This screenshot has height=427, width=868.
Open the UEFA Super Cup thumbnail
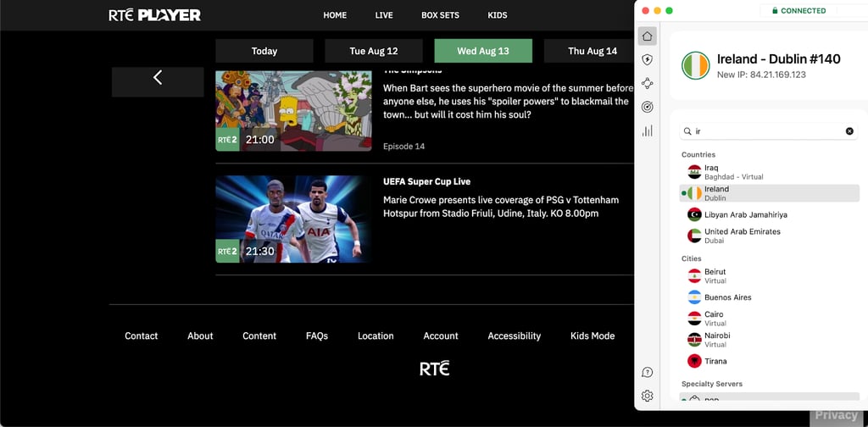coord(293,219)
